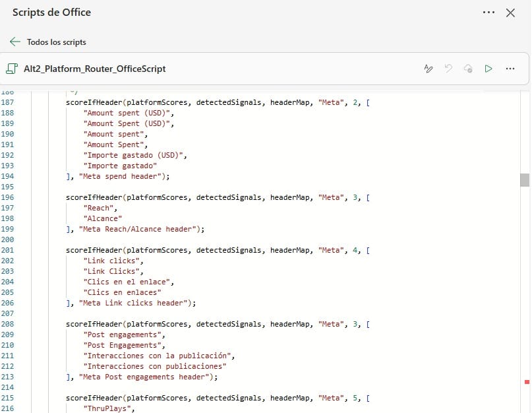Click the save script cloud icon
Screen dimensions: 532x413
468,69
